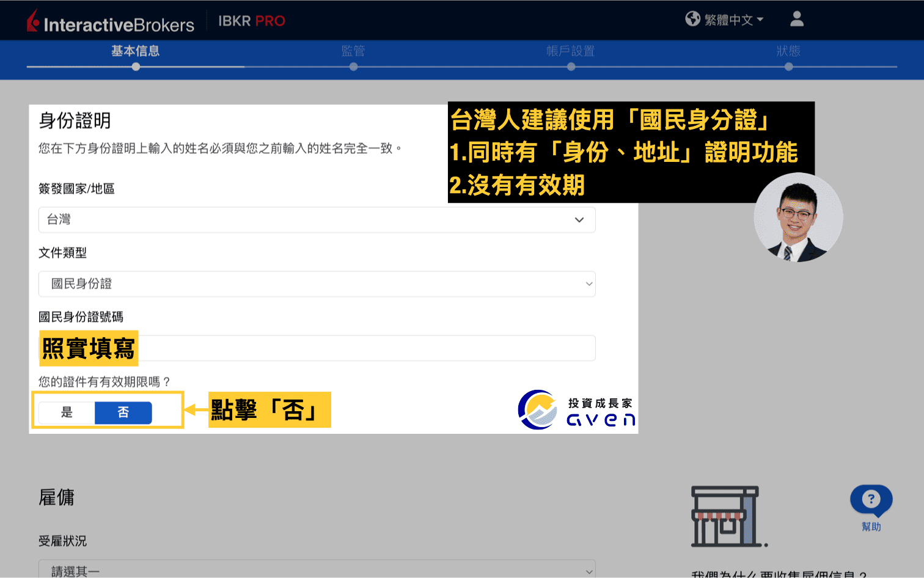924x578 pixels.
Task: Expand the 受雇狀況 selection dropdown
Action: (x=317, y=571)
